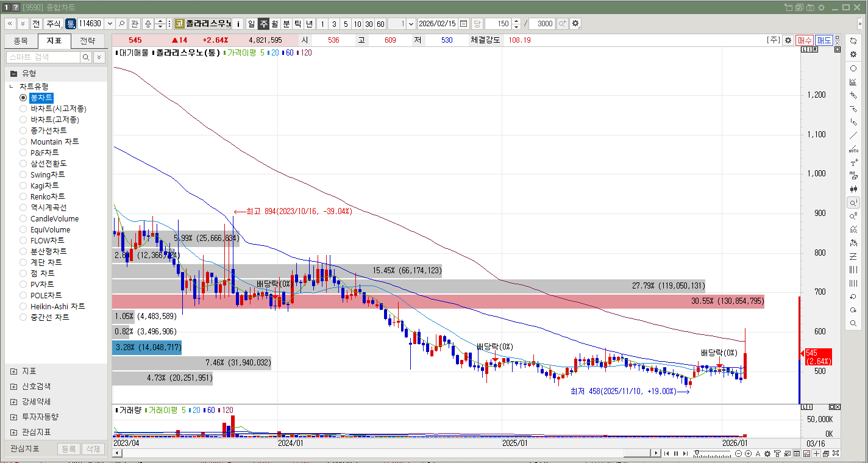
Task: Click the font 'A' icon in bottom toolbar
Action: tap(758, 453)
